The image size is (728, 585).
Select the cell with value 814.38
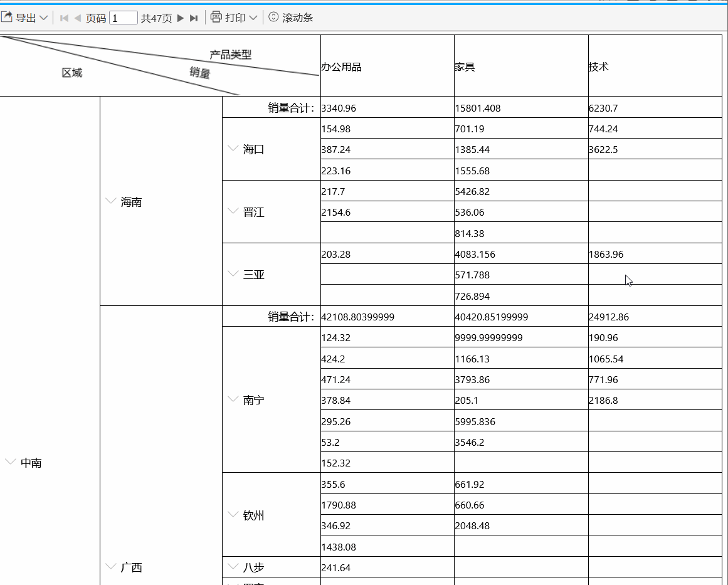point(521,233)
